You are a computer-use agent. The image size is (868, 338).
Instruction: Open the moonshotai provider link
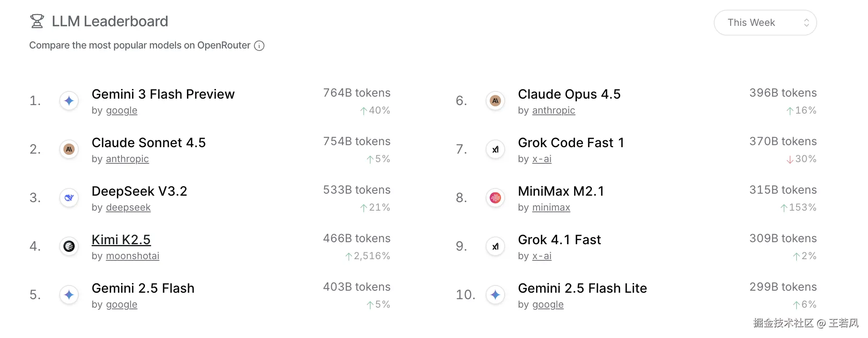132,256
